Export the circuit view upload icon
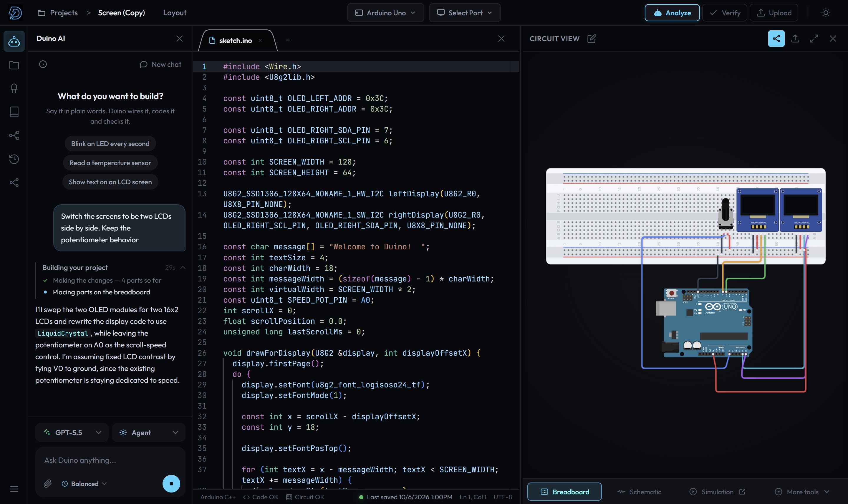The image size is (848, 504). 795,38
